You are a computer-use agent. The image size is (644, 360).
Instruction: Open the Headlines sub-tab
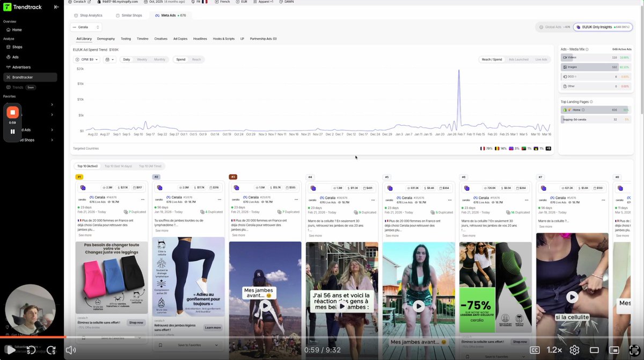pyautogui.click(x=200, y=39)
